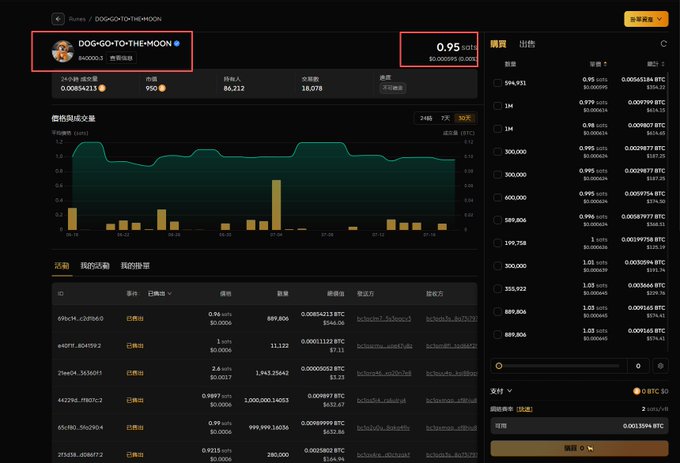
Task: Tick the checkbox for 594,931 listing
Action: point(497,83)
